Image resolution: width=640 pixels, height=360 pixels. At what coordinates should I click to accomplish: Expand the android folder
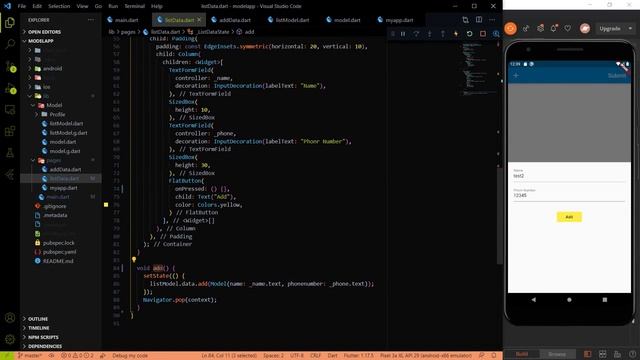(x=60, y=69)
